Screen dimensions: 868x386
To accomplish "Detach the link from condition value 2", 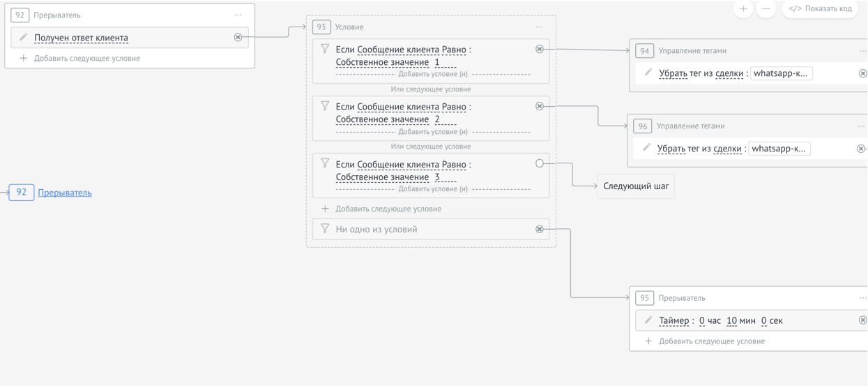I will pos(539,106).
